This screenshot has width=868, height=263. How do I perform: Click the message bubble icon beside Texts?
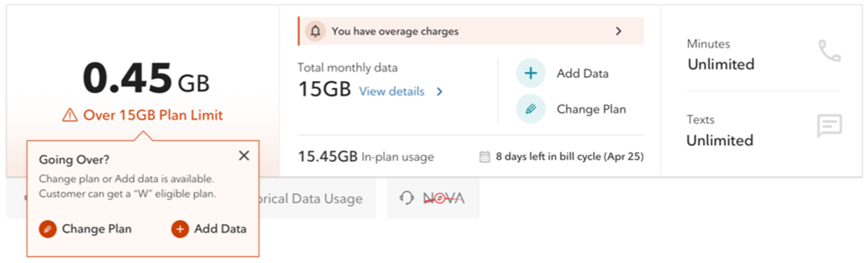click(x=830, y=126)
